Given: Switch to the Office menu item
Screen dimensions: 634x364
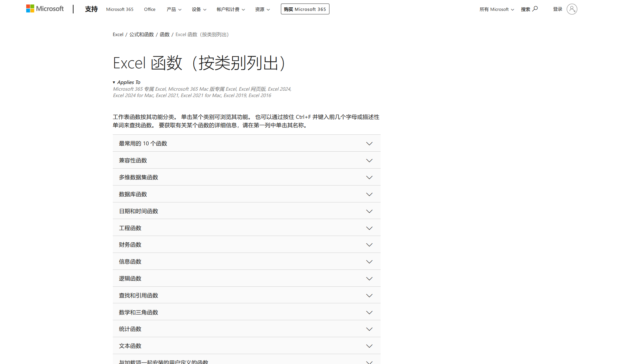Looking at the screenshot, I should point(149,9).
